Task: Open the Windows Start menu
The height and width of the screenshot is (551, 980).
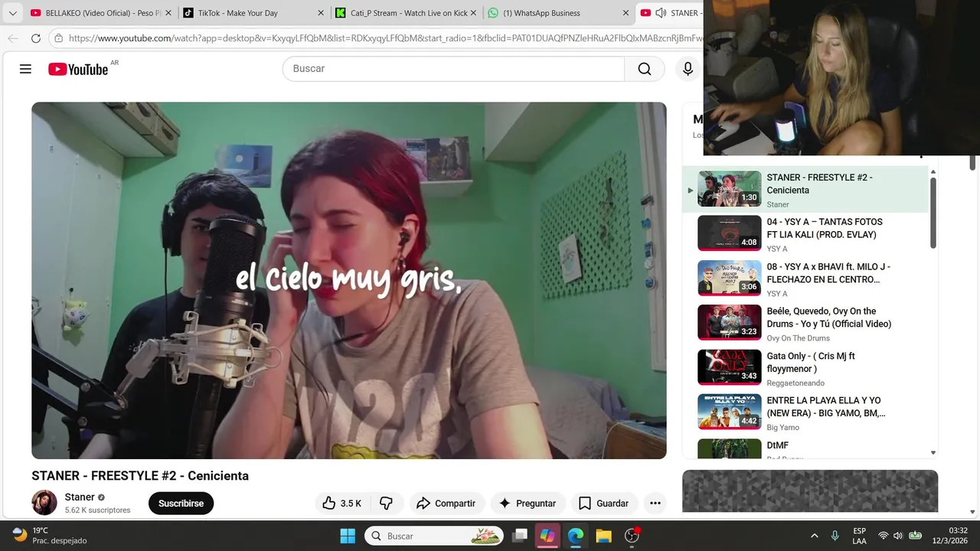Action: (x=347, y=536)
